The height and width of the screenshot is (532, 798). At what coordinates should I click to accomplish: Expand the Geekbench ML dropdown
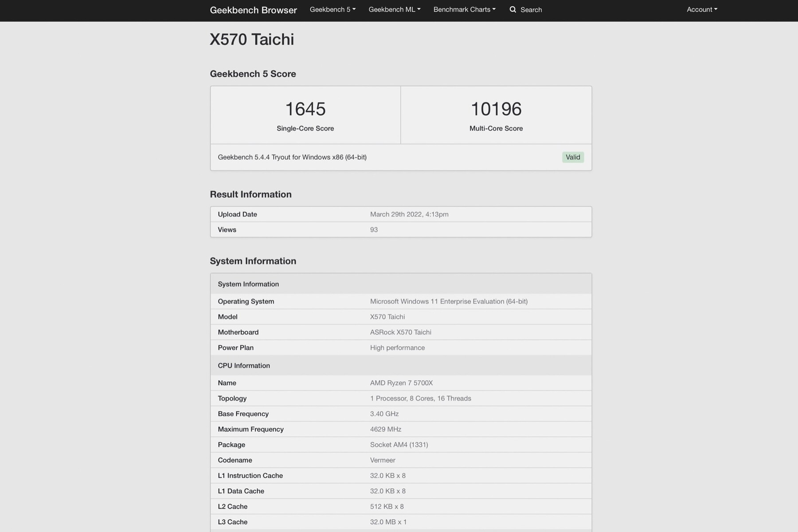coord(395,10)
